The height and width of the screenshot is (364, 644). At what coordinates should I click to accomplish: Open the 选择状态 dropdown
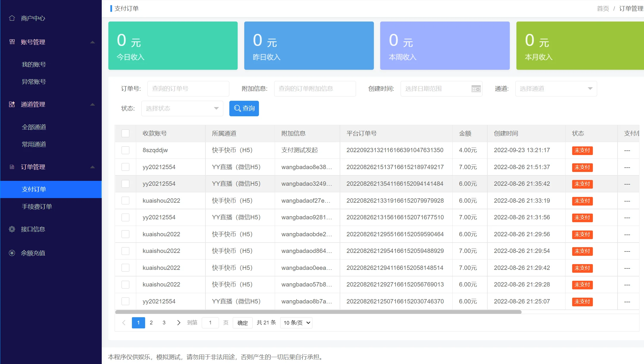pyautogui.click(x=182, y=109)
